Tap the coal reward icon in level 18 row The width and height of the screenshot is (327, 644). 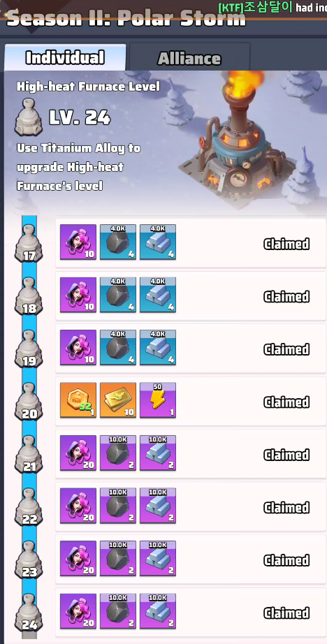118,295
